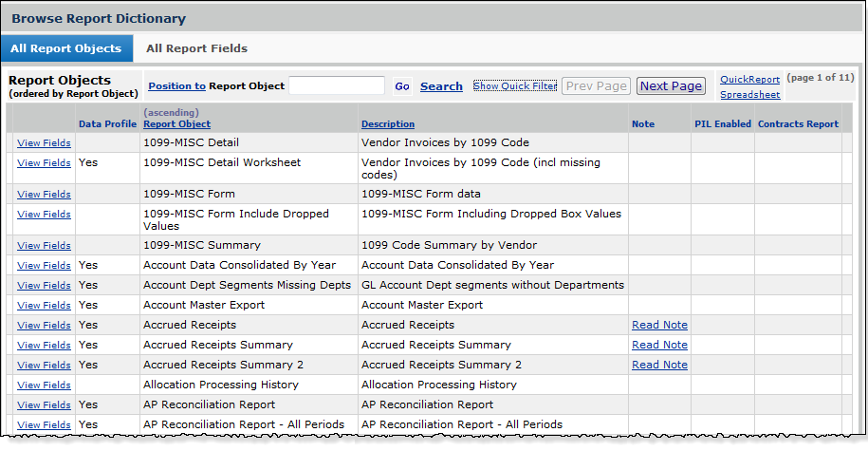Select the All Report Objects tab
Image resolution: width=868 pixels, height=451 pixels.
click(x=66, y=48)
